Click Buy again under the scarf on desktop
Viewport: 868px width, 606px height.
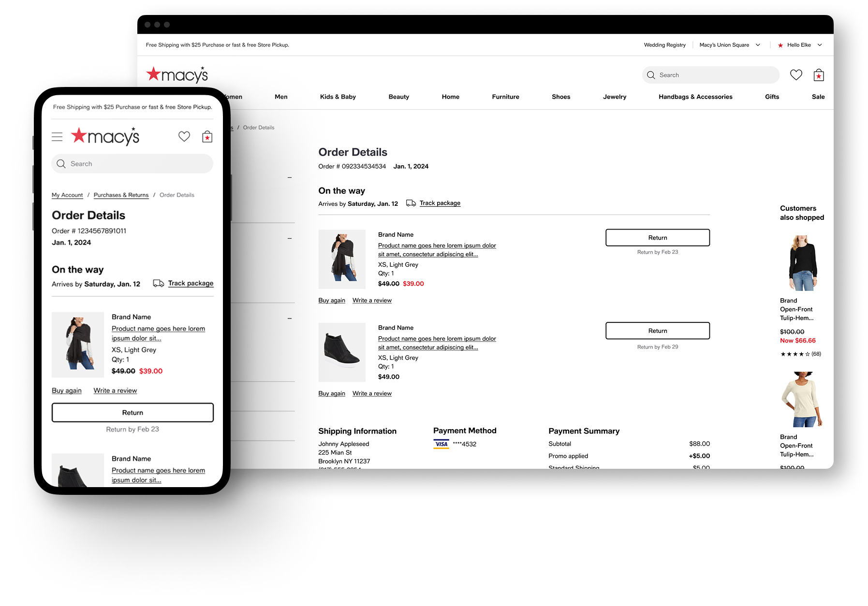tap(332, 301)
